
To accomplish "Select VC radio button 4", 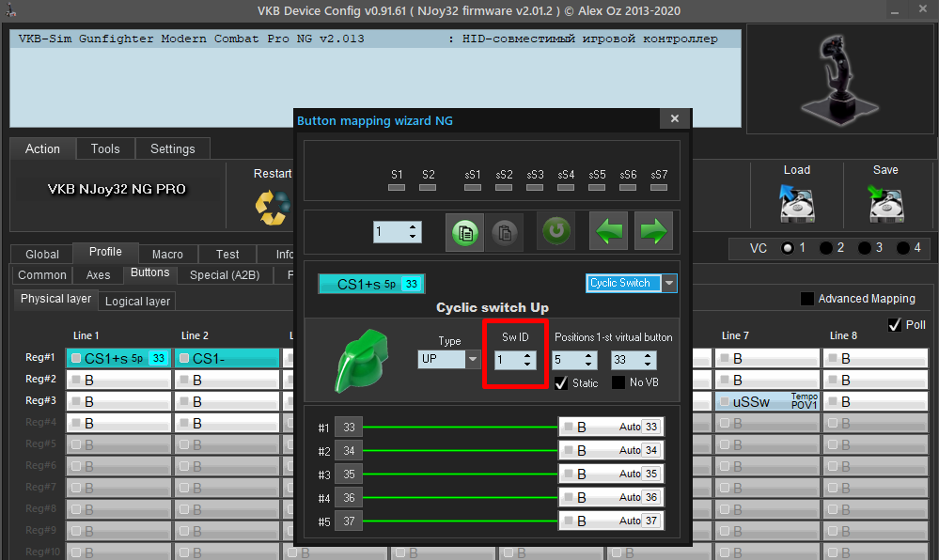I will coord(902,248).
